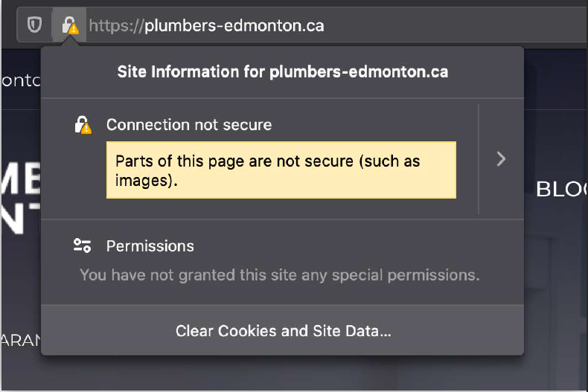Expand connection details with the right chevron
This screenshot has width=588, height=392.
pyautogui.click(x=501, y=158)
